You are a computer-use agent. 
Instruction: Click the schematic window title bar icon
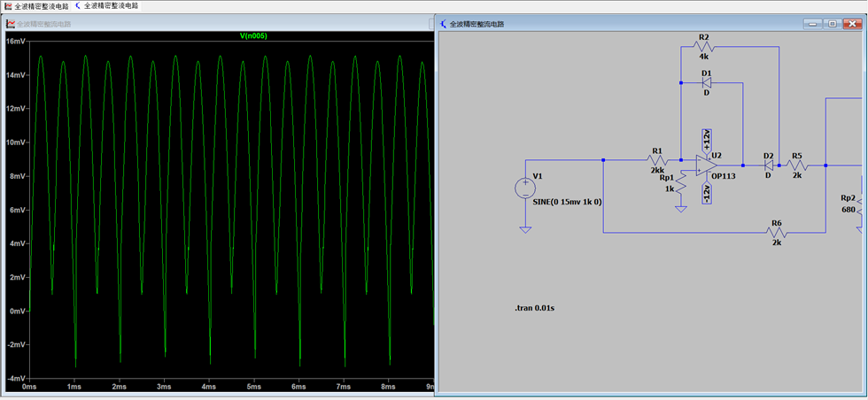coord(444,25)
